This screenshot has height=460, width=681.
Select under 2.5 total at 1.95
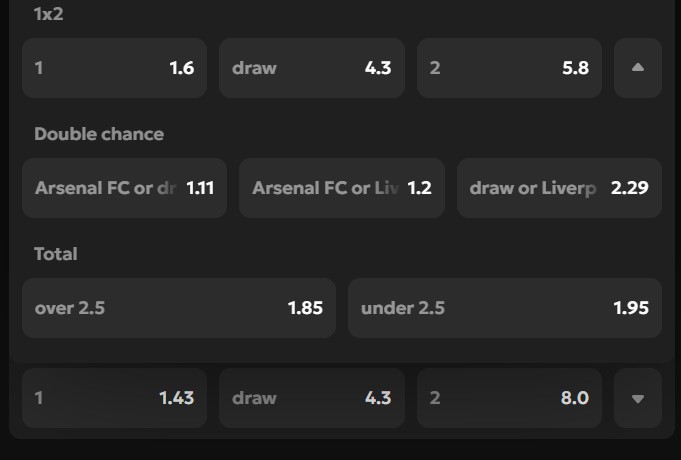point(504,308)
